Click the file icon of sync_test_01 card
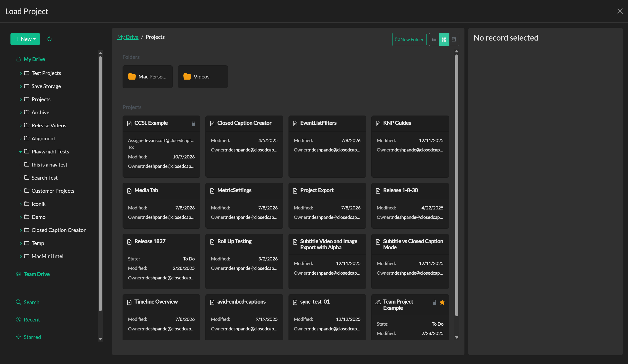 (295, 302)
